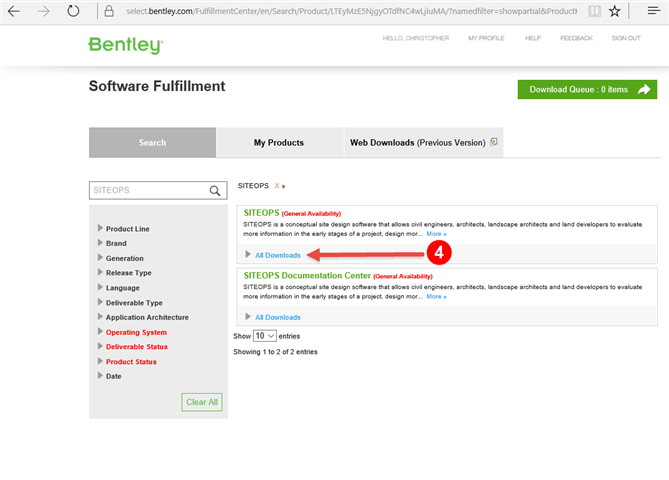Click More link under SITEOPS description
The height and width of the screenshot is (480, 669).
tap(436, 234)
